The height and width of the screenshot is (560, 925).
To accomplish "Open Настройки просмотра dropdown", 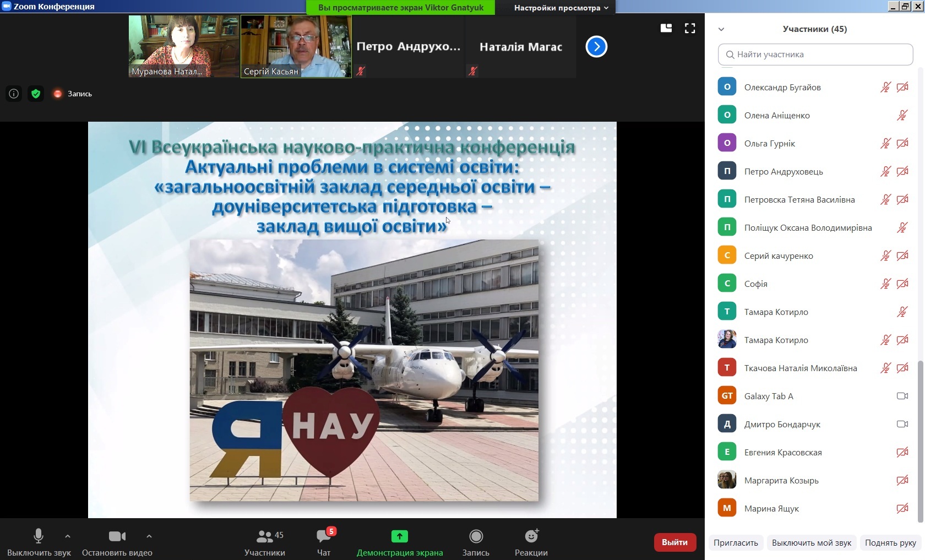I will pos(561,8).
